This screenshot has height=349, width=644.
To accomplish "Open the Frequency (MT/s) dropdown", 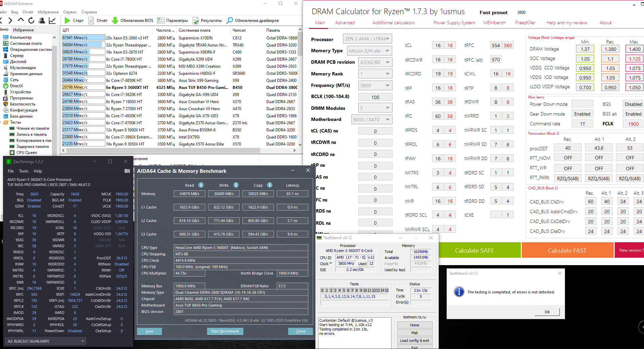I will click(x=375, y=86).
